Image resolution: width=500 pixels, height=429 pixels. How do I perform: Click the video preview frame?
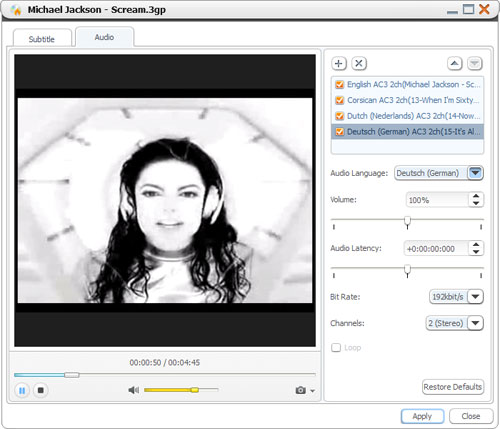coord(165,200)
